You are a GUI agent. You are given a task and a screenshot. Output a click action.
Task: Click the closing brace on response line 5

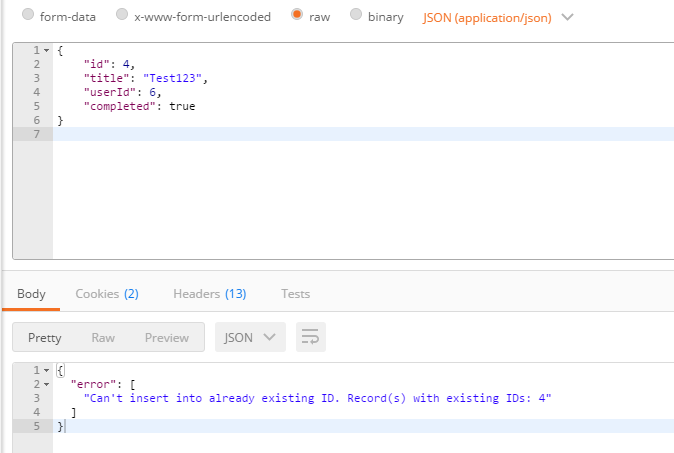tap(60, 426)
